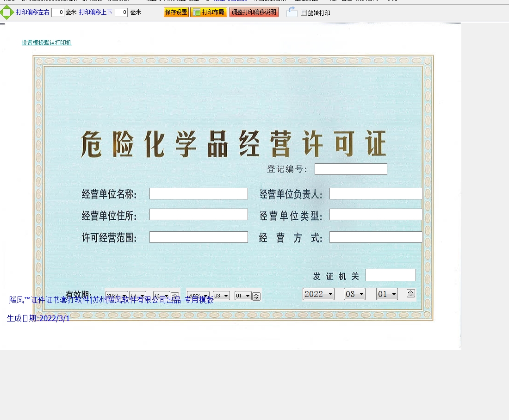The width and height of the screenshot is (509, 420).
Task: Click the rotate print arrow icon
Action: 292,12
